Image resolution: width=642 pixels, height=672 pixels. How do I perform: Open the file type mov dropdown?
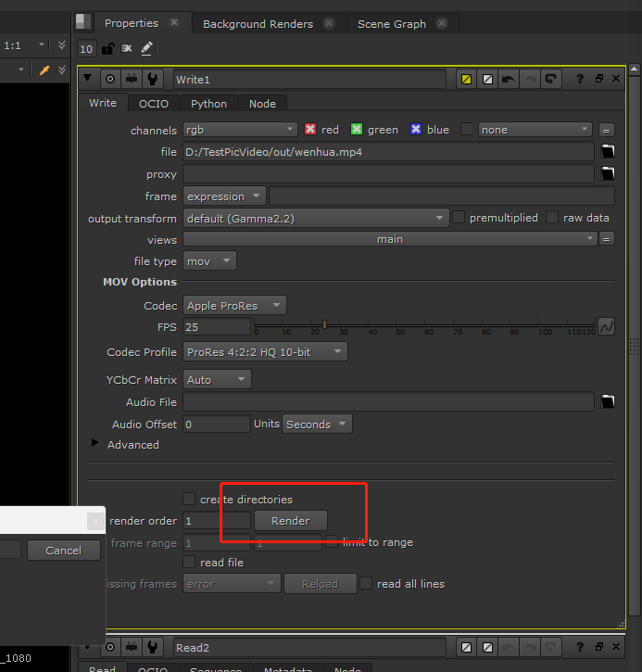tap(209, 261)
